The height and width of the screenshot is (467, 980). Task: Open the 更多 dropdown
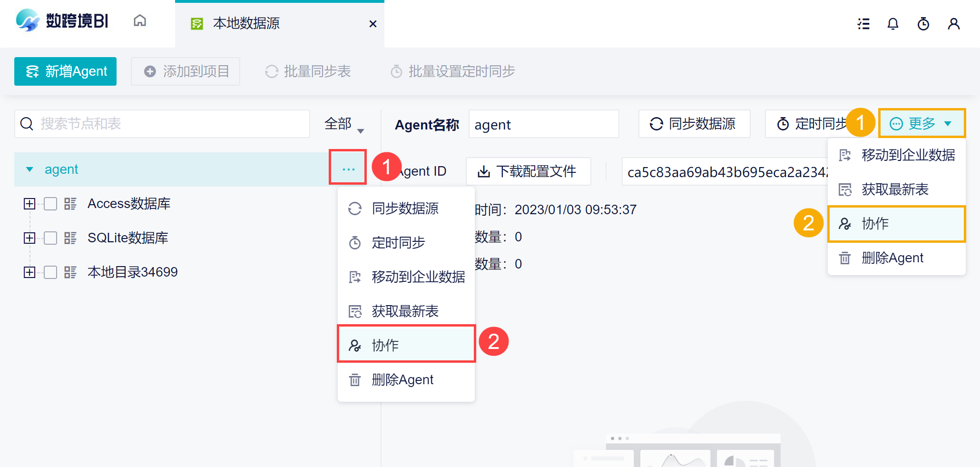tap(921, 124)
